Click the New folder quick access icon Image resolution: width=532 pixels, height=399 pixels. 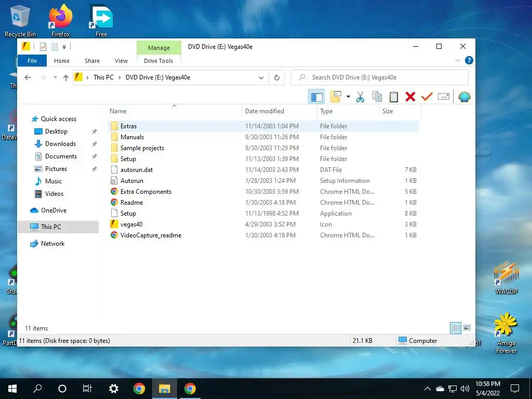[x=55, y=46]
